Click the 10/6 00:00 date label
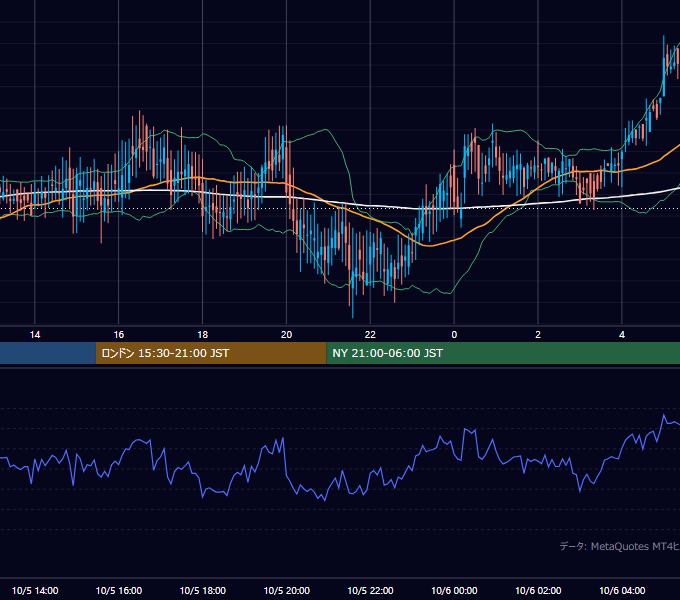This screenshot has width=680, height=600. (x=454, y=590)
